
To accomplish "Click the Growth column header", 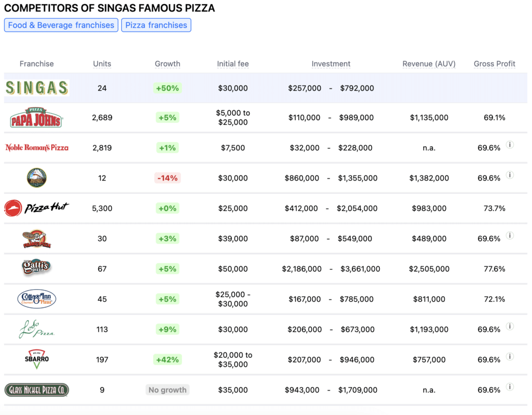I will [167, 64].
